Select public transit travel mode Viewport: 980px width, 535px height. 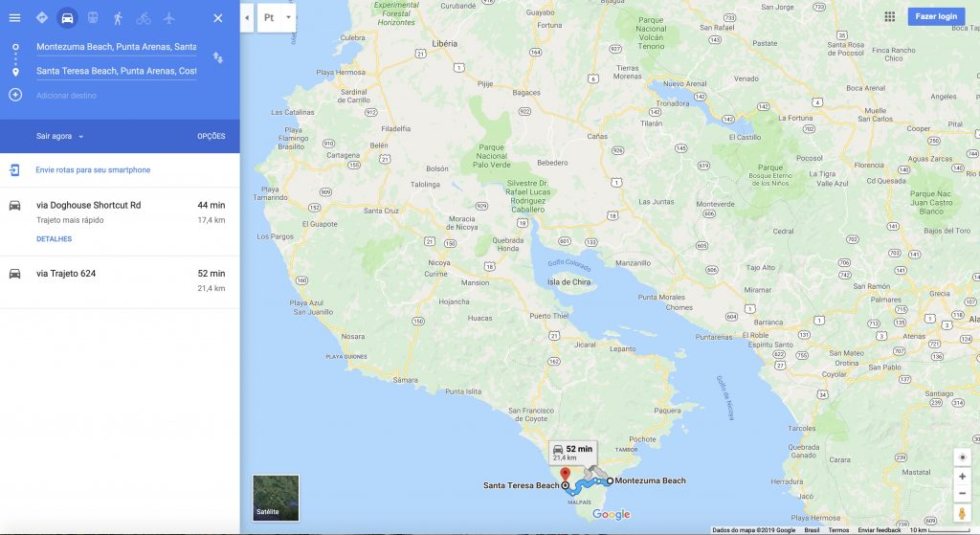tap(93, 18)
